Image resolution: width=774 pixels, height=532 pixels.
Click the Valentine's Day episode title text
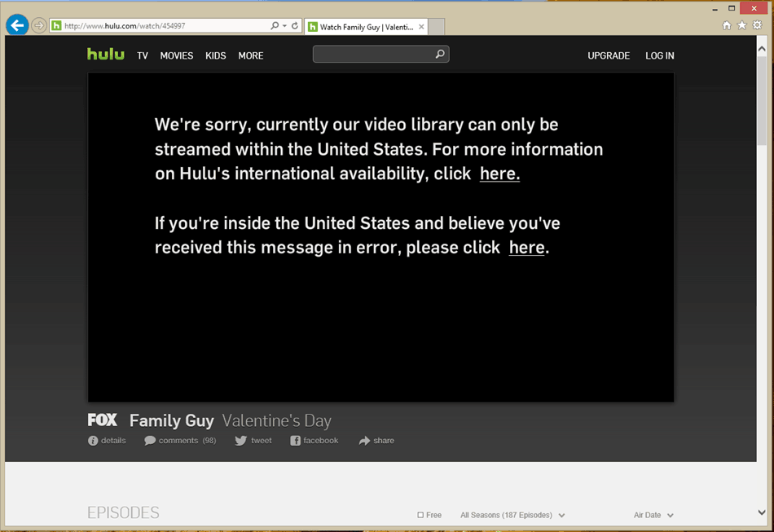276,421
